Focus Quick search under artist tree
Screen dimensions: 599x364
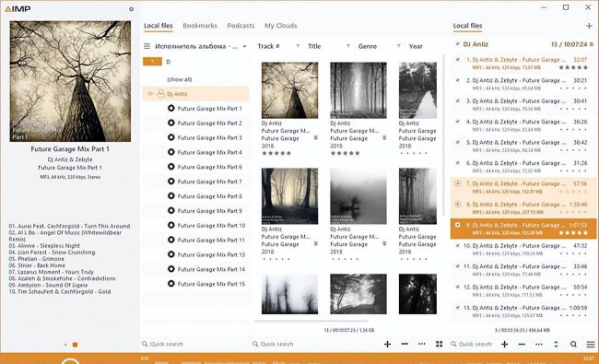tap(194, 344)
